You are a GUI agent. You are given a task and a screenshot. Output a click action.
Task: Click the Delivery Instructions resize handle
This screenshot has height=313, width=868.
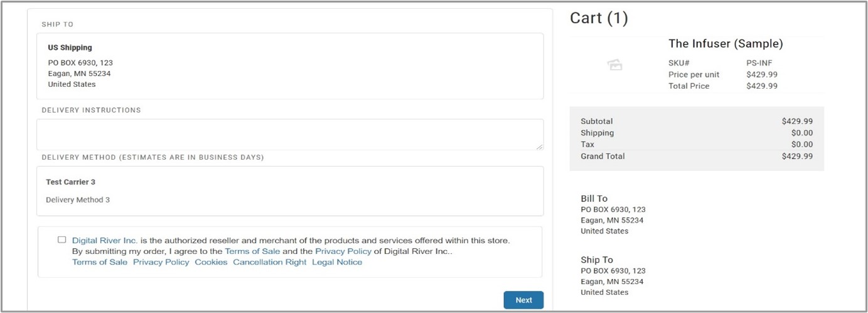pos(540,146)
